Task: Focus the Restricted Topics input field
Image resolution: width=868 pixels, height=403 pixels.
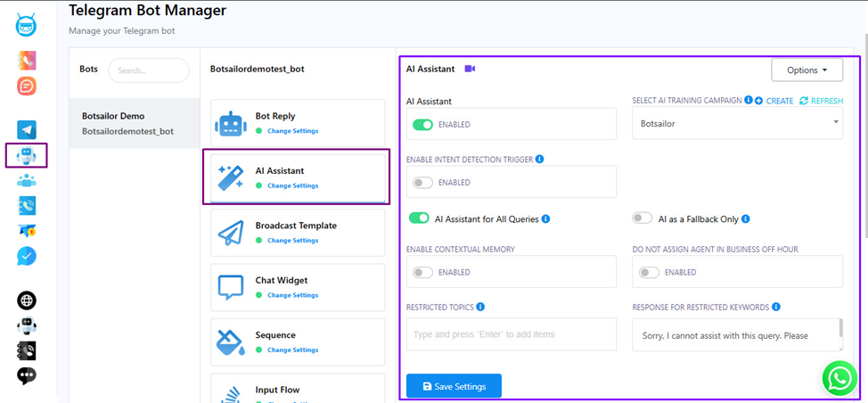Action: (511, 334)
